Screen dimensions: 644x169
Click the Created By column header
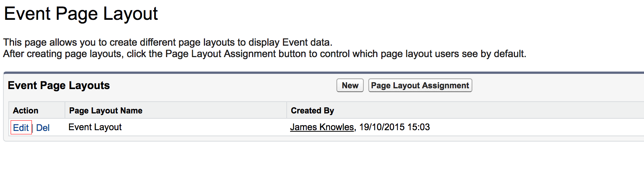click(x=312, y=111)
